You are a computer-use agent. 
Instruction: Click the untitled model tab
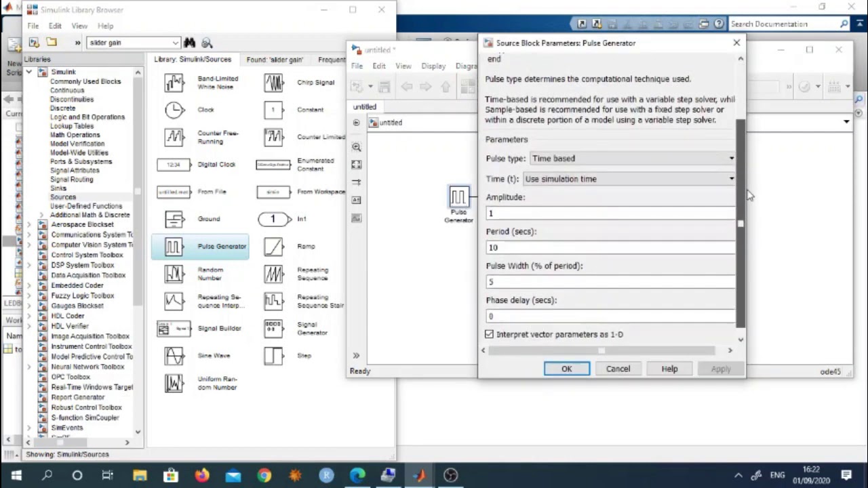click(365, 107)
